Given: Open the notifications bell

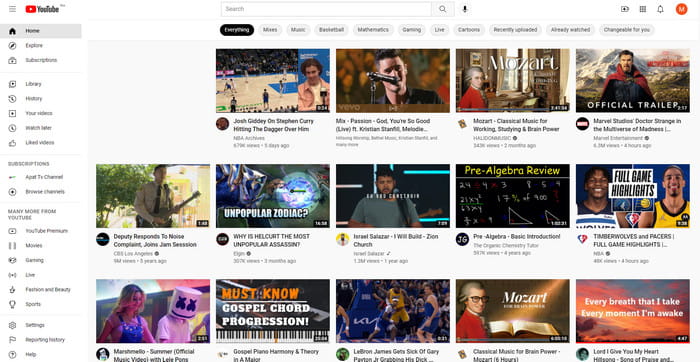Looking at the screenshot, I should tap(660, 9).
